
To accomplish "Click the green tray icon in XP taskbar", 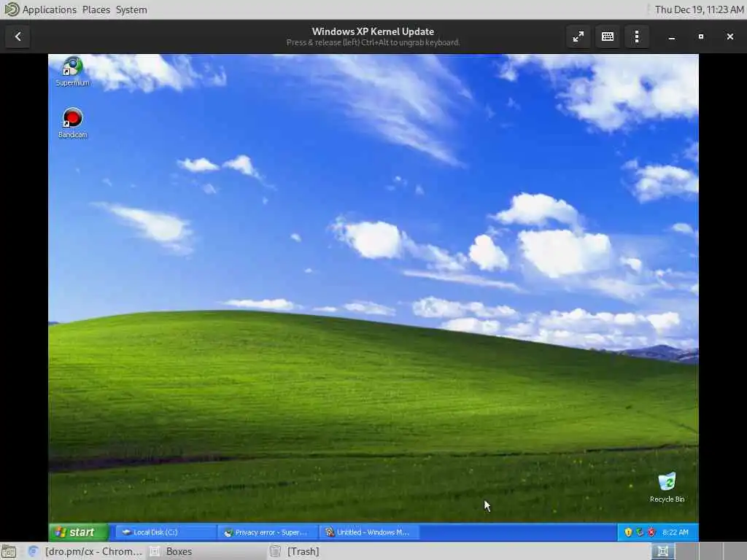I will coord(640,532).
